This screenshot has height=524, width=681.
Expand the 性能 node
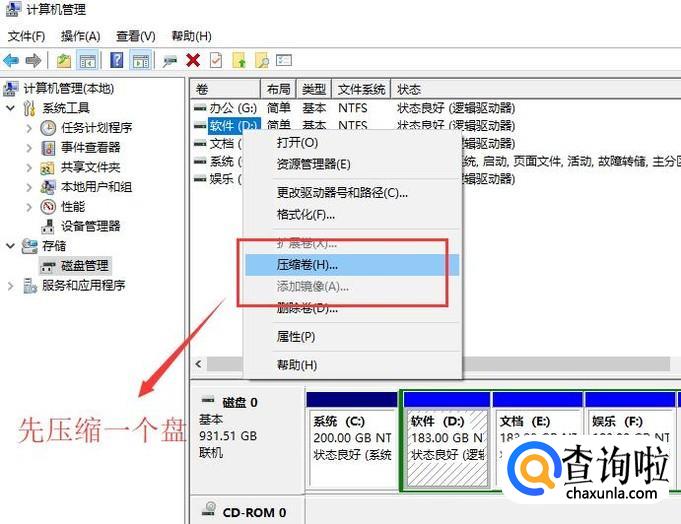pos(29,207)
